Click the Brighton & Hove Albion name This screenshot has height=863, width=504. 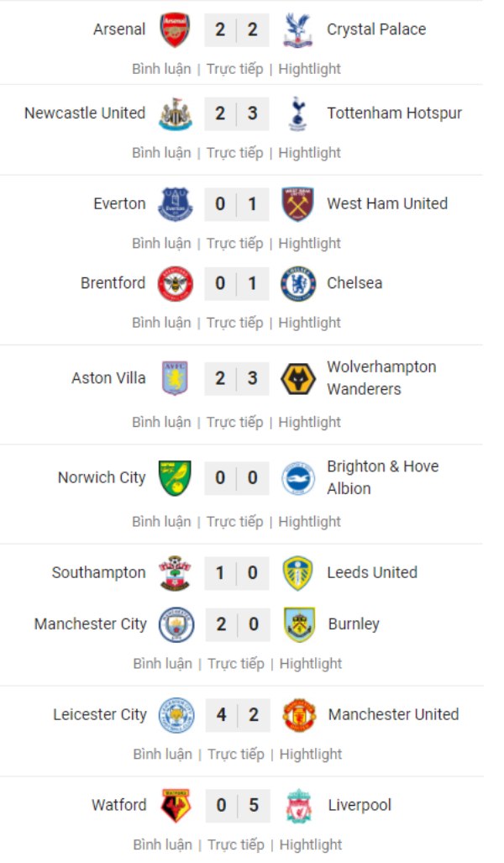pos(383,477)
